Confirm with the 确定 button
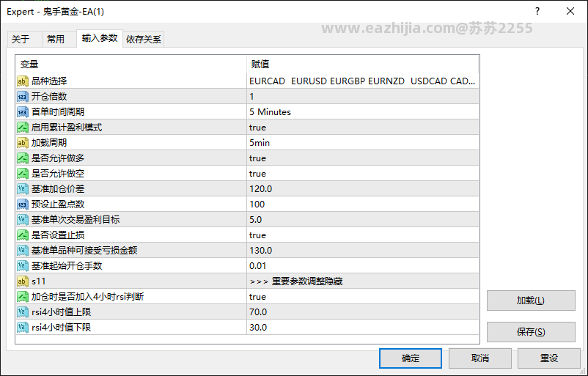 tap(411, 358)
